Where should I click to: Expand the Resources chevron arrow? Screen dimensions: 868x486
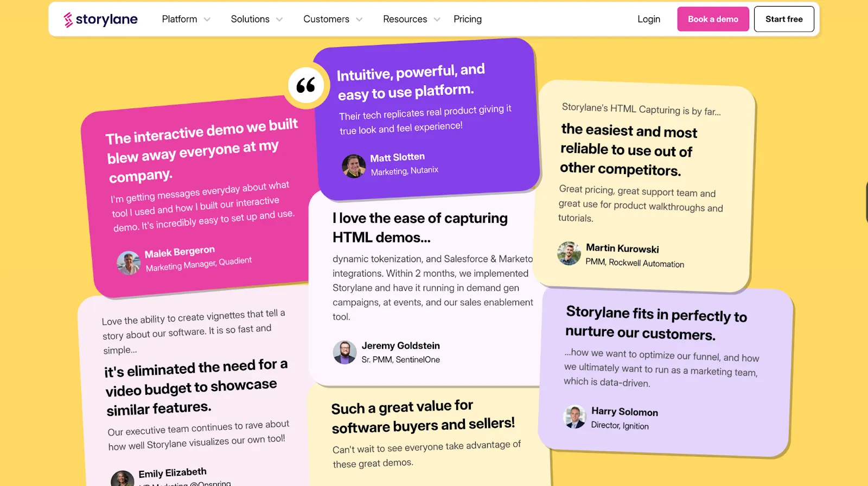pyautogui.click(x=437, y=20)
